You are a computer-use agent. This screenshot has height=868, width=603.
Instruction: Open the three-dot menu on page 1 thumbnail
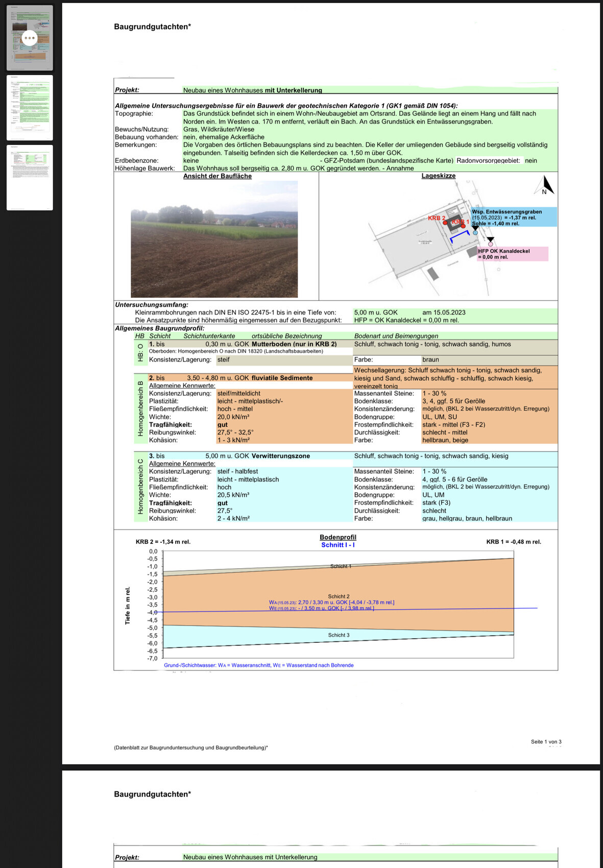coord(30,38)
